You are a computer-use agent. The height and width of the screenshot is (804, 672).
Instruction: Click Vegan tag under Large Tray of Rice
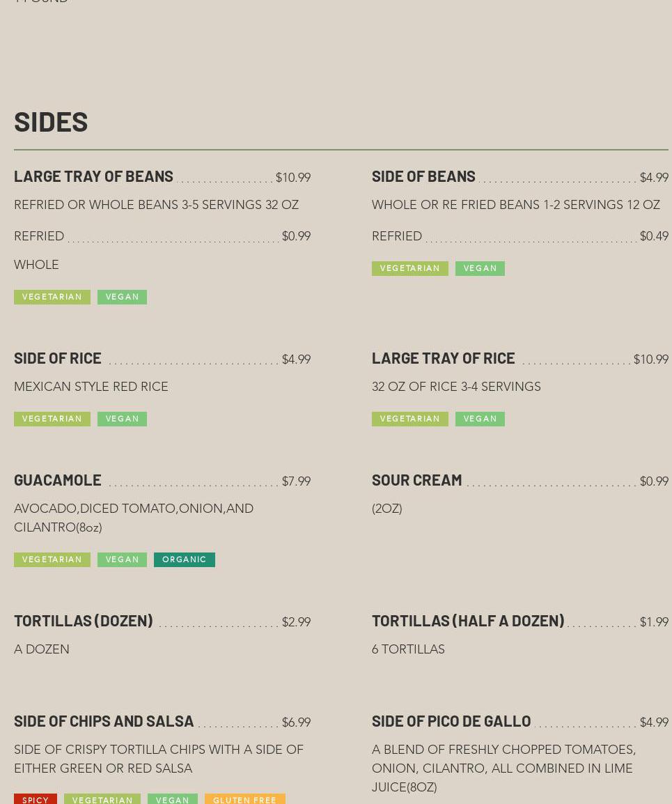[x=480, y=419]
